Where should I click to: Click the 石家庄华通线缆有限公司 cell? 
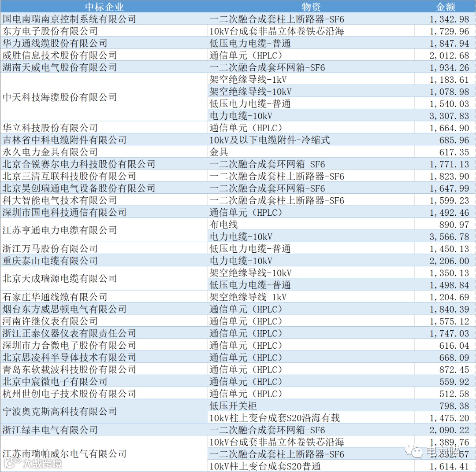[104, 297]
